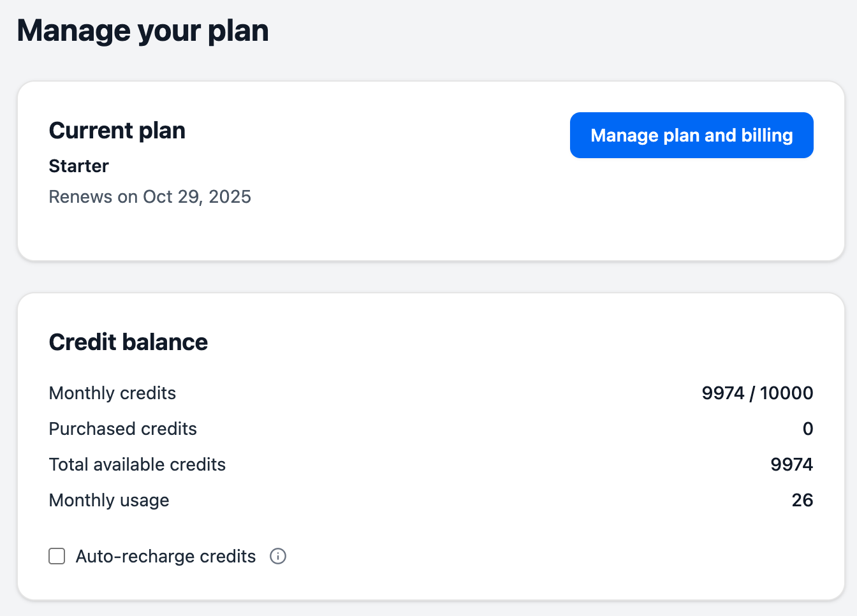Click the Credit balance heading
The height and width of the screenshot is (616, 857).
pyautogui.click(x=128, y=342)
